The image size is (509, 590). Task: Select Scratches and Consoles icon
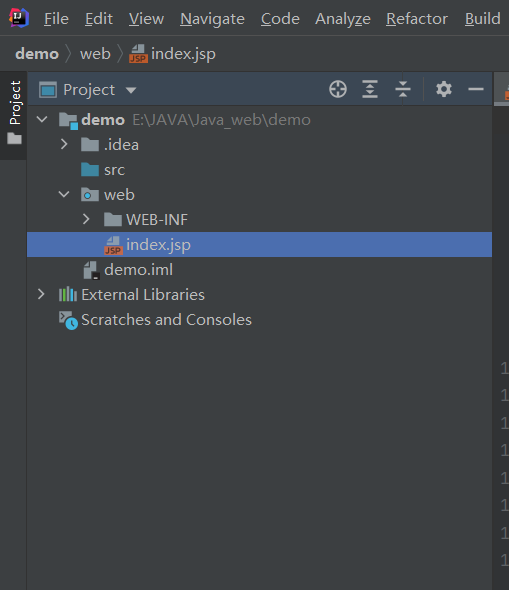[68, 320]
